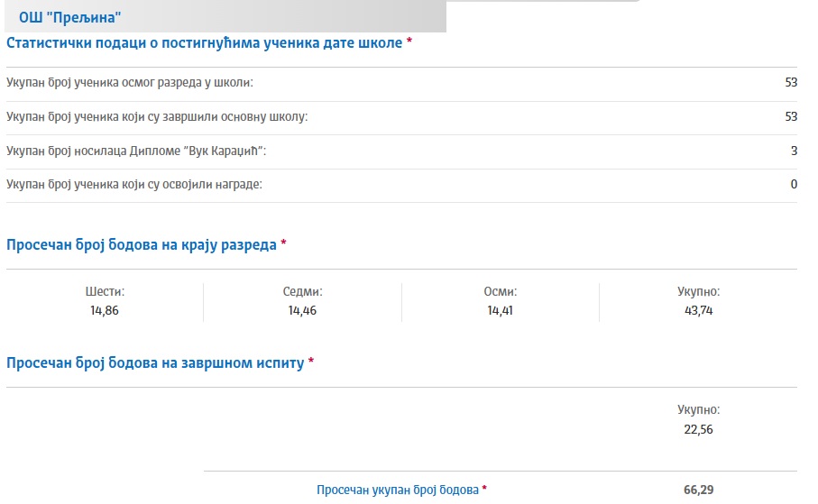Click red asterisk after завршном испиту heading
This screenshot has height=504, width=818.
[311, 361]
